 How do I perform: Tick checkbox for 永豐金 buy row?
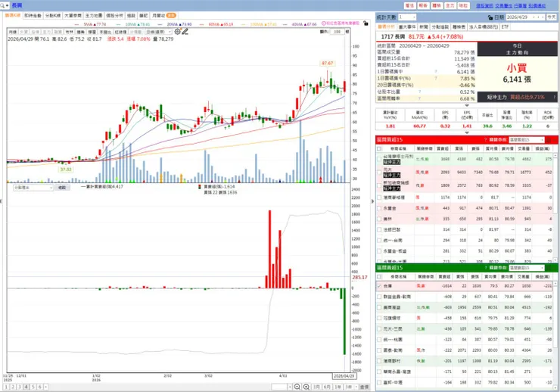379,208
